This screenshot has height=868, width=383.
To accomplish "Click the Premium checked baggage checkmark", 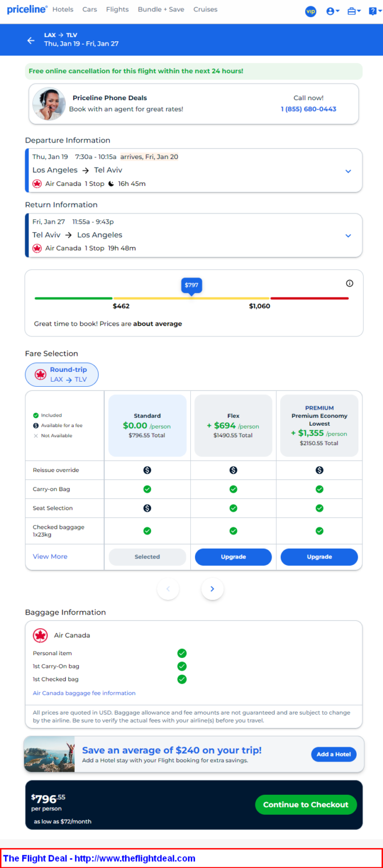I will point(320,531).
